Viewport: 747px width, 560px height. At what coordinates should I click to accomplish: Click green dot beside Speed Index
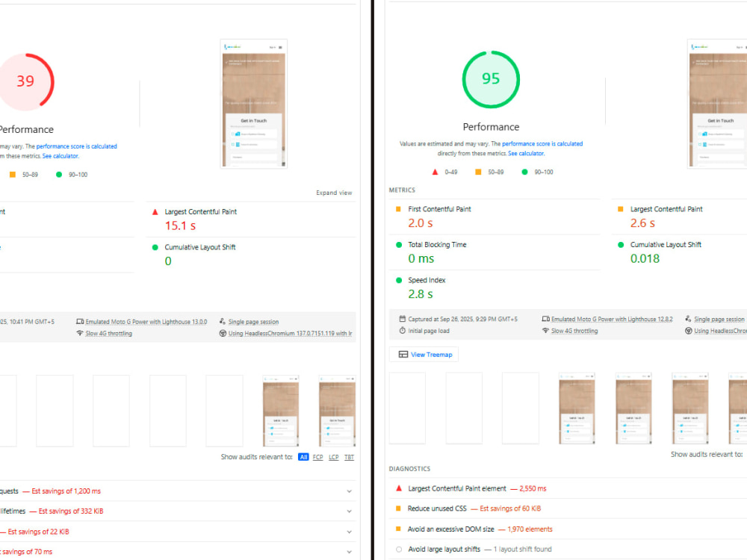pyautogui.click(x=399, y=281)
